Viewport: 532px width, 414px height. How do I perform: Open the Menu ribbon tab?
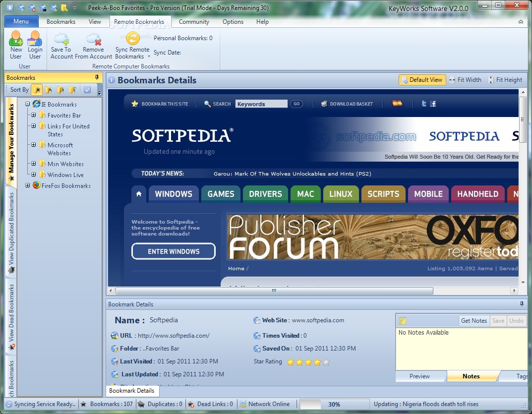(x=21, y=21)
